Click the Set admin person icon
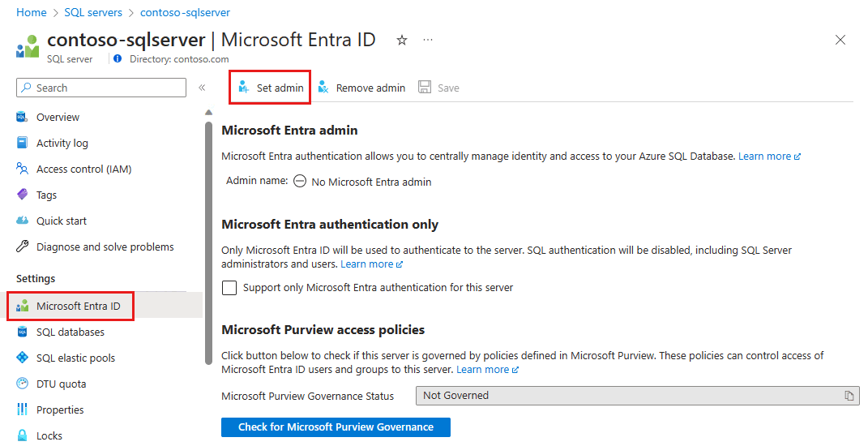868x446 pixels. 244,88
